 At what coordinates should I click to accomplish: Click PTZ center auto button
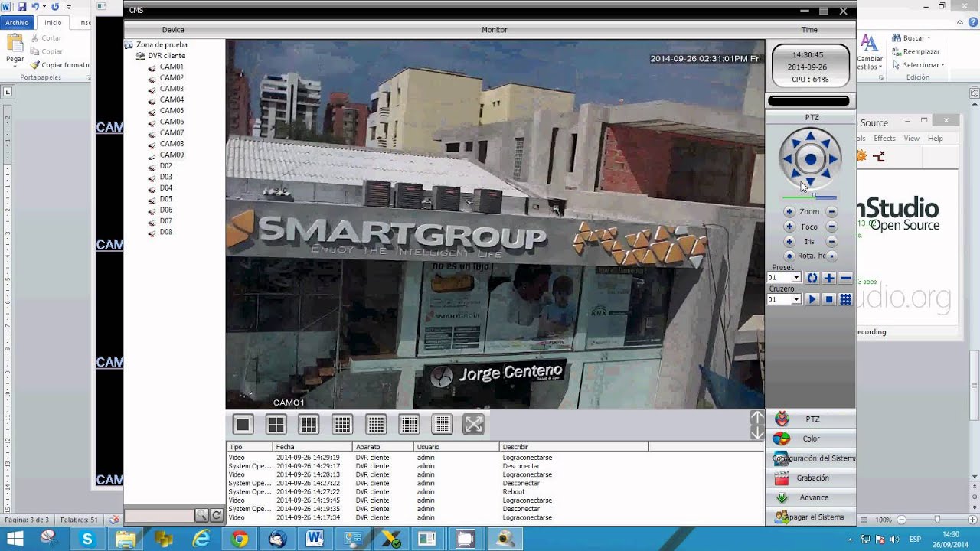point(810,159)
